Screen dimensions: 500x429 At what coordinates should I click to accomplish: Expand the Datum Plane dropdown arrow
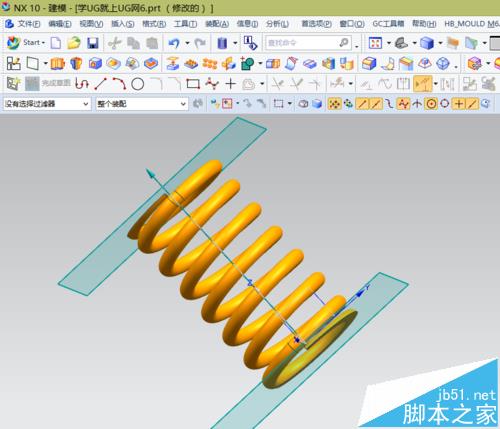point(45,63)
